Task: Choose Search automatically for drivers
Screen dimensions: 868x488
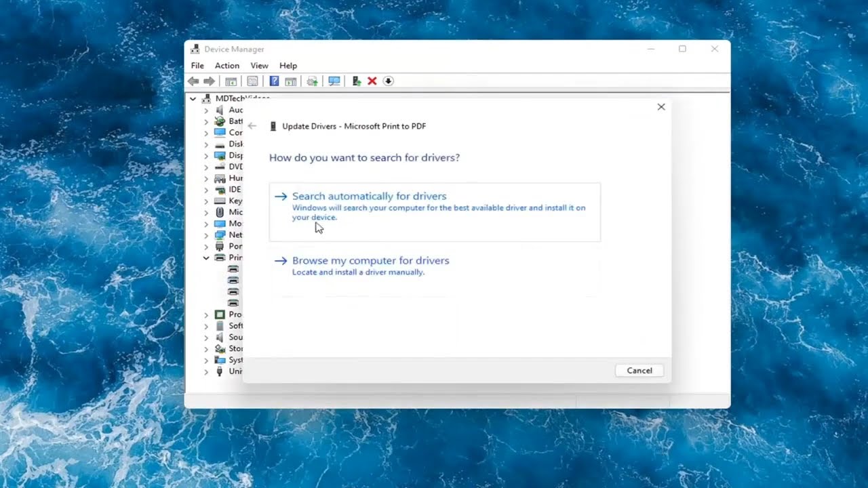Action: [435, 212]
